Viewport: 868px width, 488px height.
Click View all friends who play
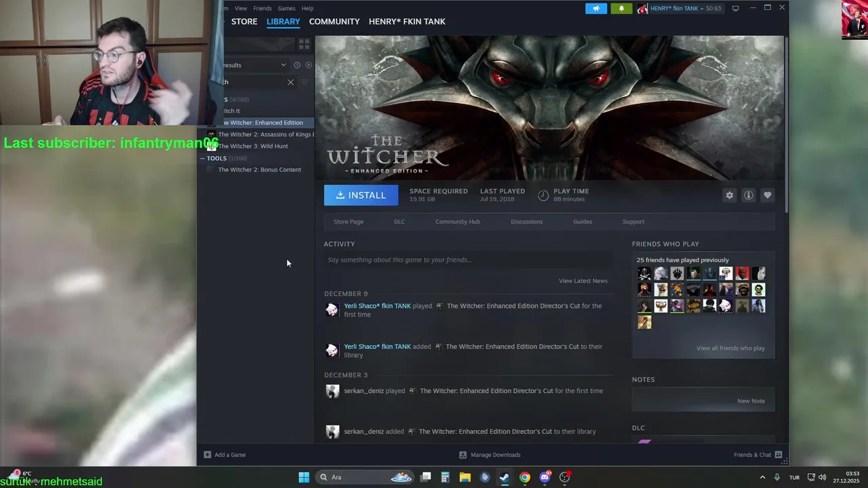(x=730, y=348)
